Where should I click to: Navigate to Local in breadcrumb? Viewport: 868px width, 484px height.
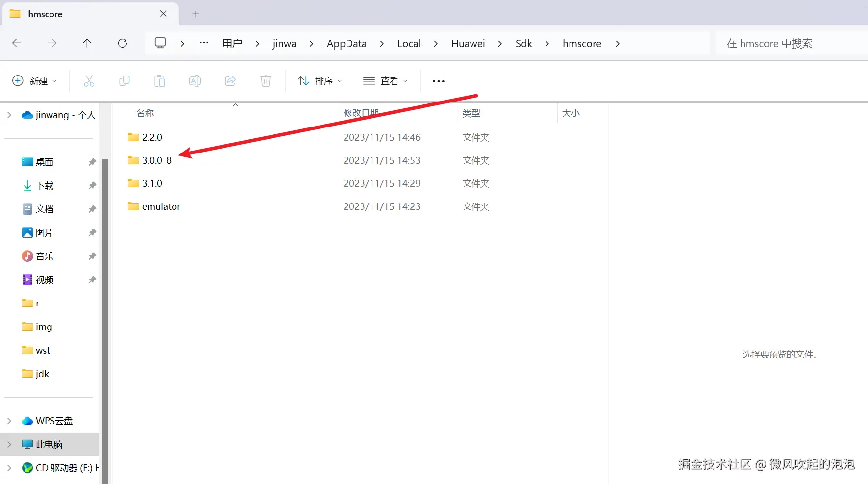409,44
